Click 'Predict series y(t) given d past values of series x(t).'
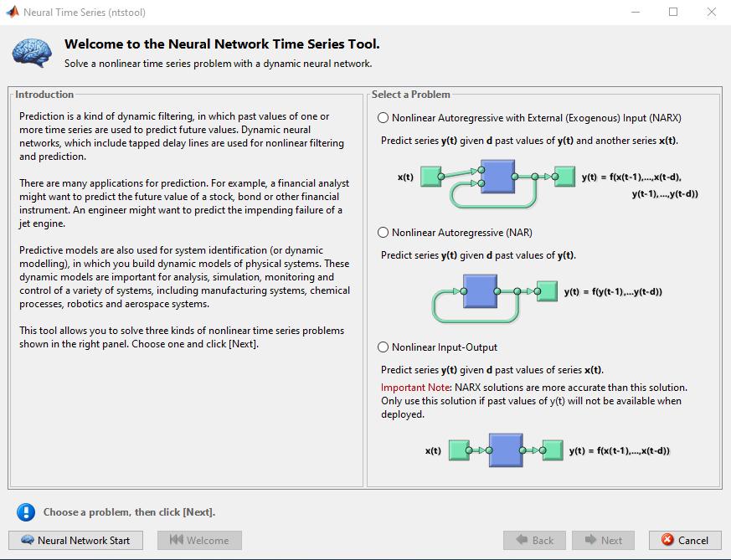The width and height of the screenshot is (731, 560). coord(492,370)
